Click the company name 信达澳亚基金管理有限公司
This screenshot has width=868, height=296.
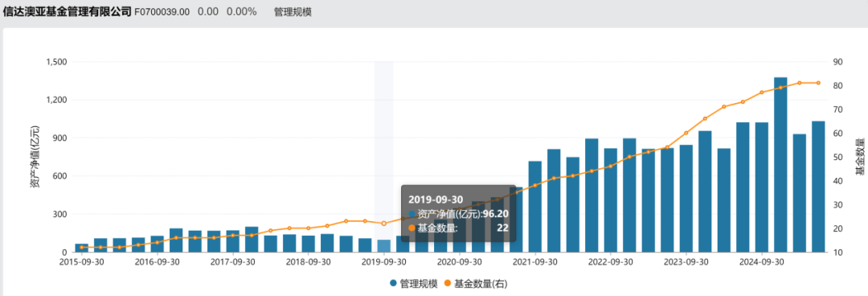(x=67, y=11)
